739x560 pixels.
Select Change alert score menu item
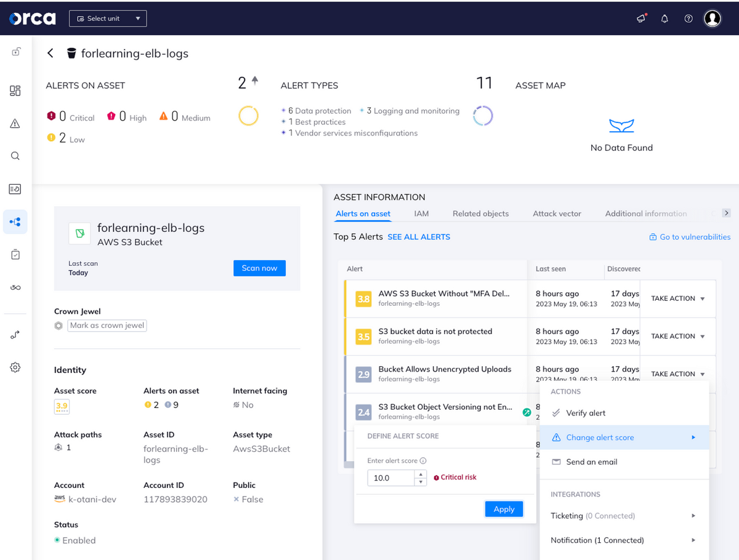[624, 438]
